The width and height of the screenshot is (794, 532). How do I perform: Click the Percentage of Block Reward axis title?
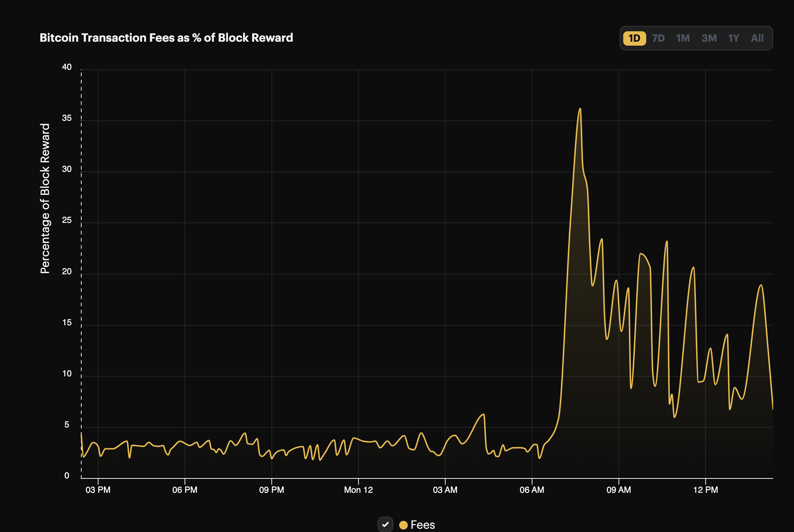(45, 198)
